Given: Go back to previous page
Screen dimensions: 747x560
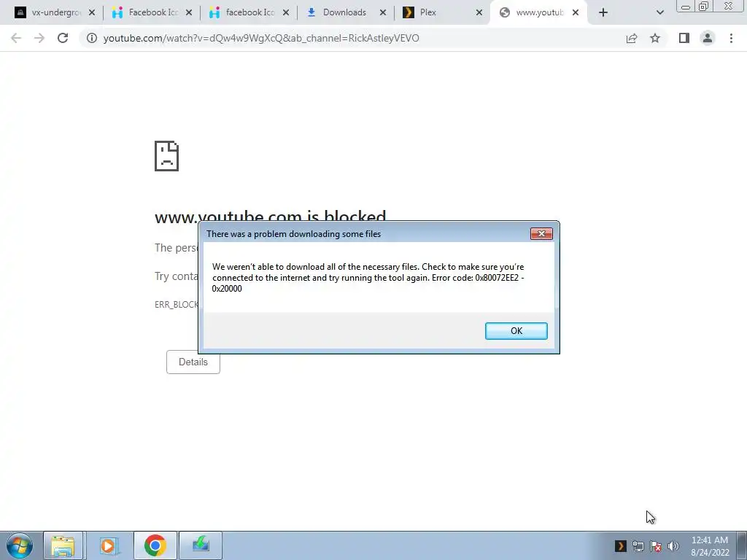Looking at the screenshot, I should [16, 38].
